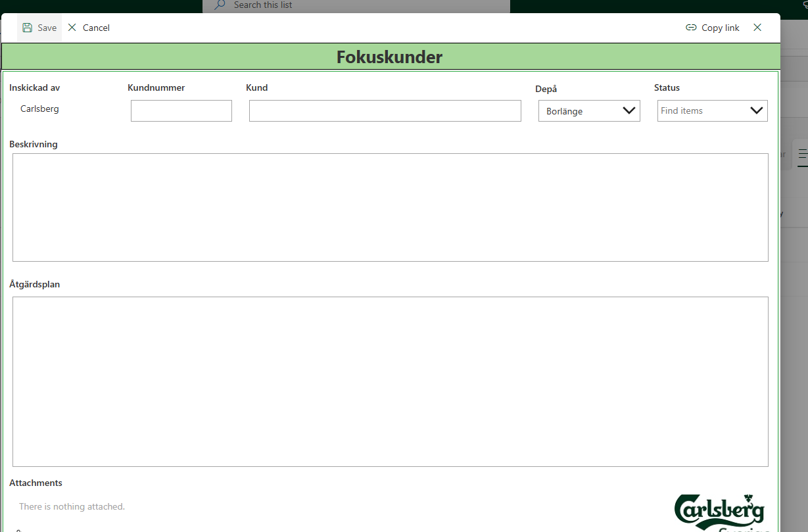The width and height of the screenshot is (808, 532).
Task: Focus the Status Find items field
Action: pos(701,111)
